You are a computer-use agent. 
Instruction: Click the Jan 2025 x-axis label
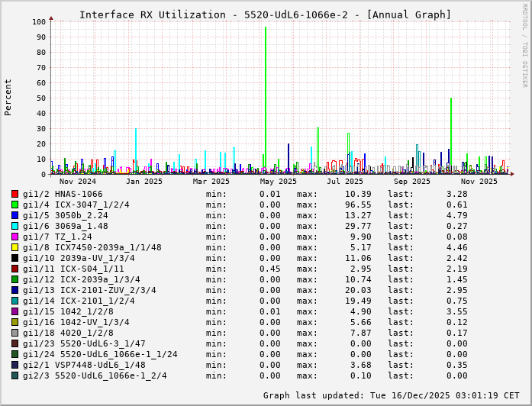(x=144, y=182)
